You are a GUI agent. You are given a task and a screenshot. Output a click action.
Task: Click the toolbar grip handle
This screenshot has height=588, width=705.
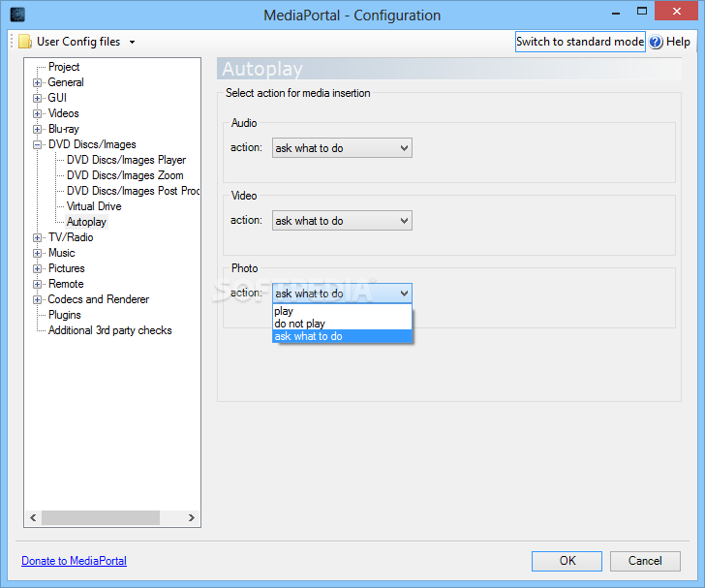(13, 42)
